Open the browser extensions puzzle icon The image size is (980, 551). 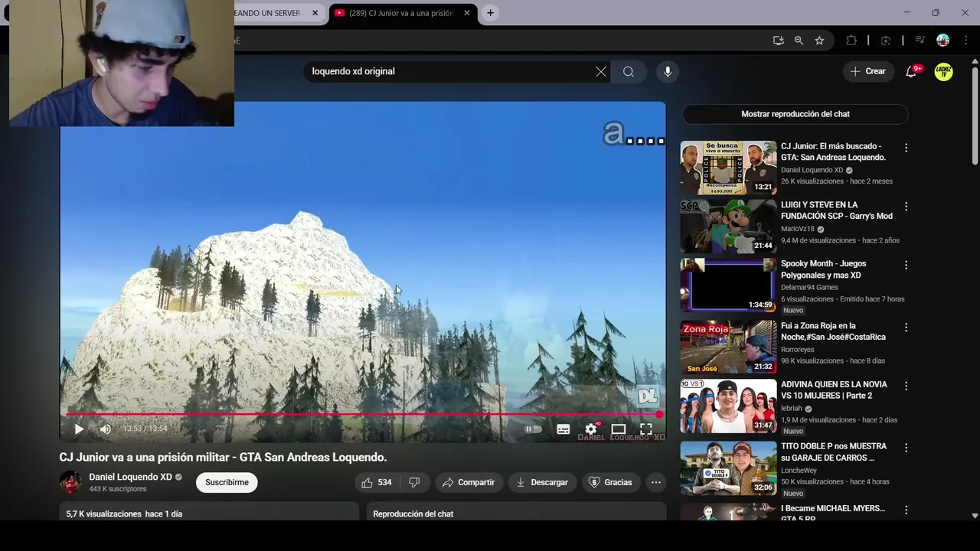(851, 41)
